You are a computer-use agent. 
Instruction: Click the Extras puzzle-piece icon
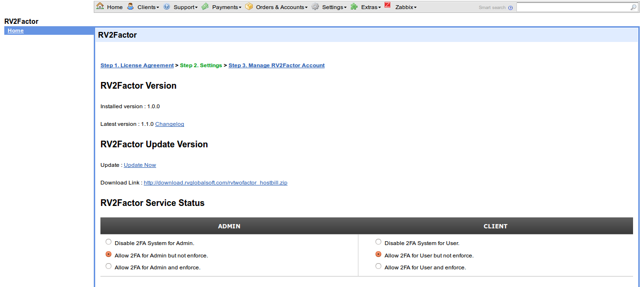pyautogui.click(x=354, y=7)
